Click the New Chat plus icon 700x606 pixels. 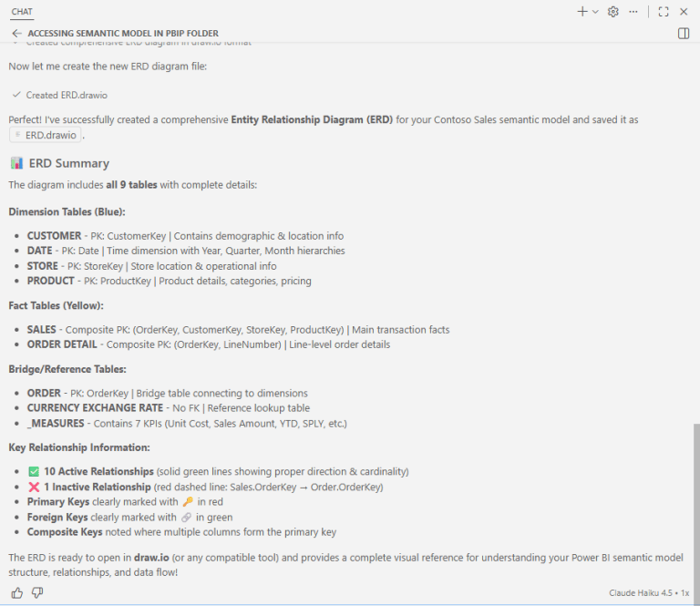click(x=582, y=12)
